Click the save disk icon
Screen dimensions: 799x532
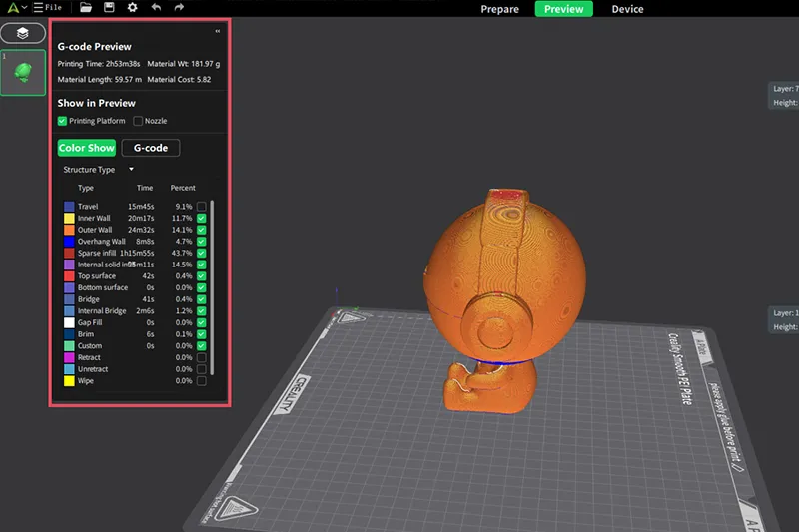tap(109, 8)
